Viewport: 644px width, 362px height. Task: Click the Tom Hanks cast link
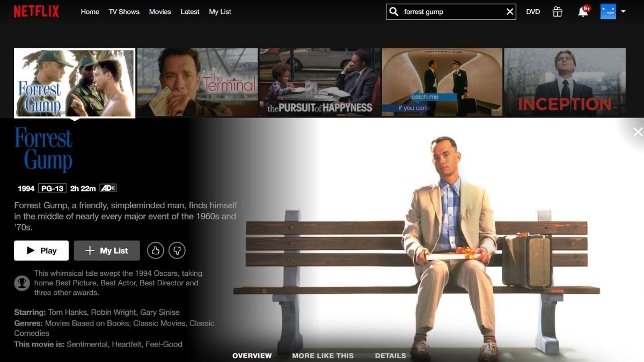click(68, 312)
